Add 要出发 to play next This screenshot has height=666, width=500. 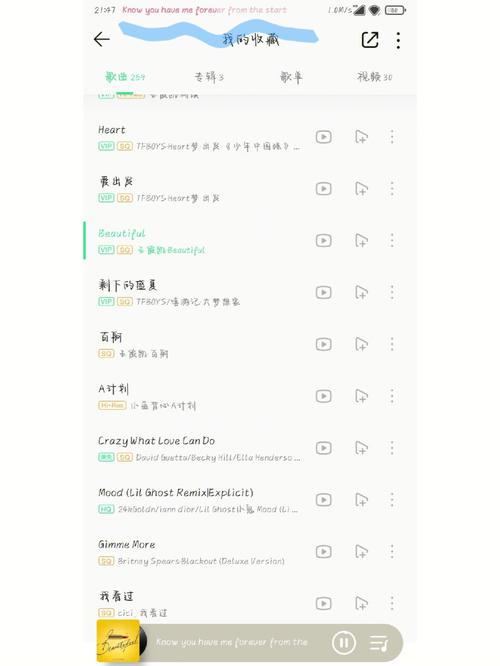[361, 189]
